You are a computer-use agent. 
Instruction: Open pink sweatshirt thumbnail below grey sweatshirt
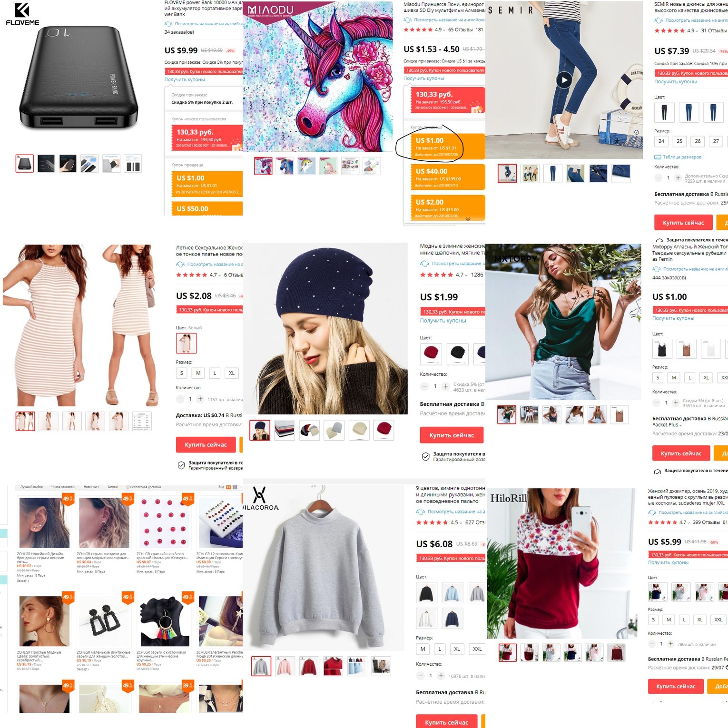pos(285,666)
